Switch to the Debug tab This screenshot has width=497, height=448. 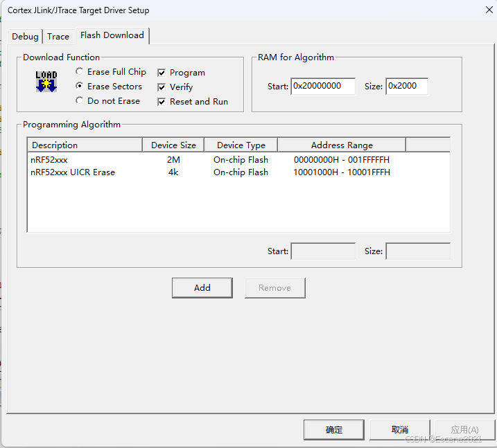(26, 37)
